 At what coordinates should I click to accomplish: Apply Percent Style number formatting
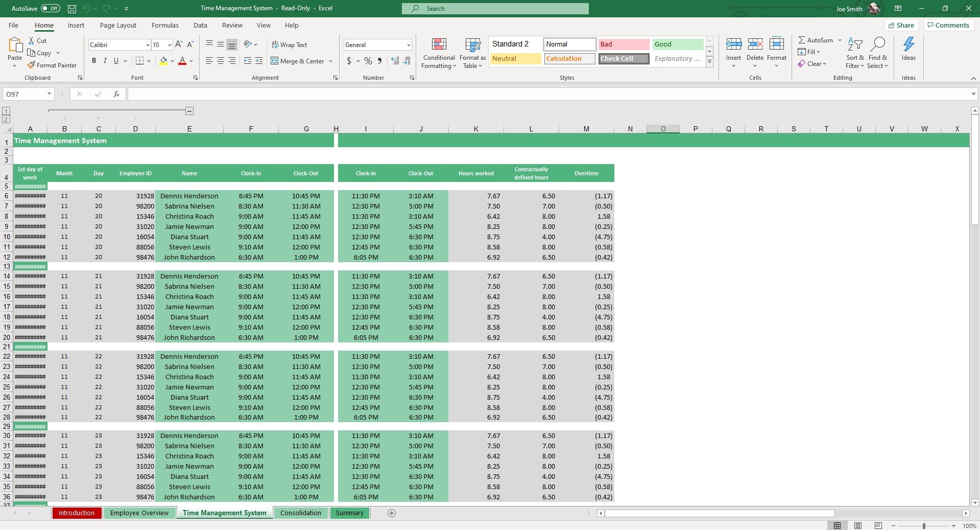click(367, 61)
